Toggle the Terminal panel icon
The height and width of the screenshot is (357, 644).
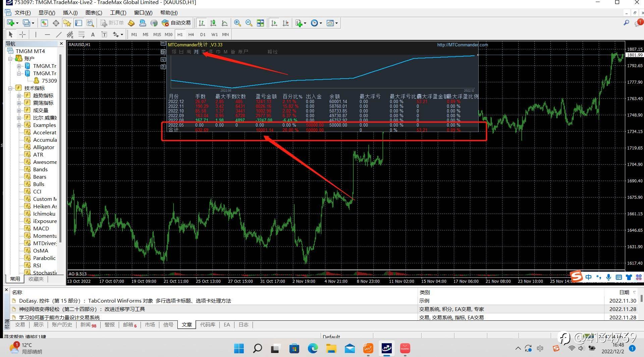tap(79, 23)
